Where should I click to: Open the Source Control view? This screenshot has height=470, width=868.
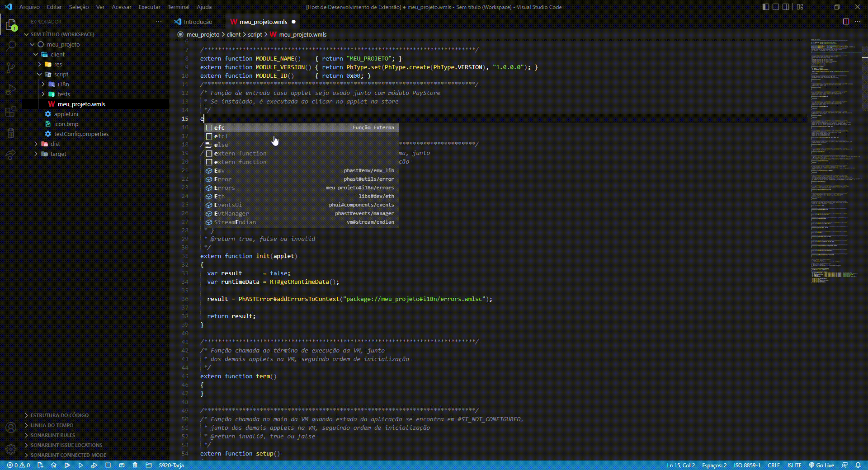pyautogui.click(x=10, y=67)
